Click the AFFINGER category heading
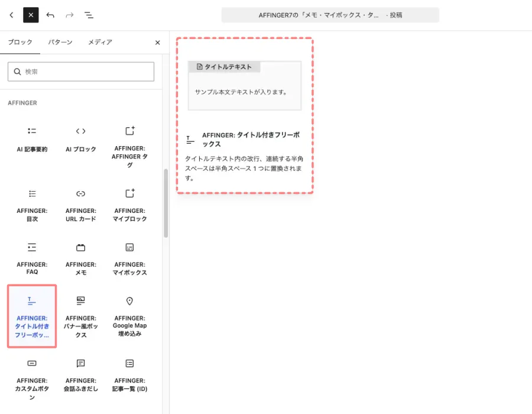This screenshot has height=414, width=532. [x=22, y=103]
